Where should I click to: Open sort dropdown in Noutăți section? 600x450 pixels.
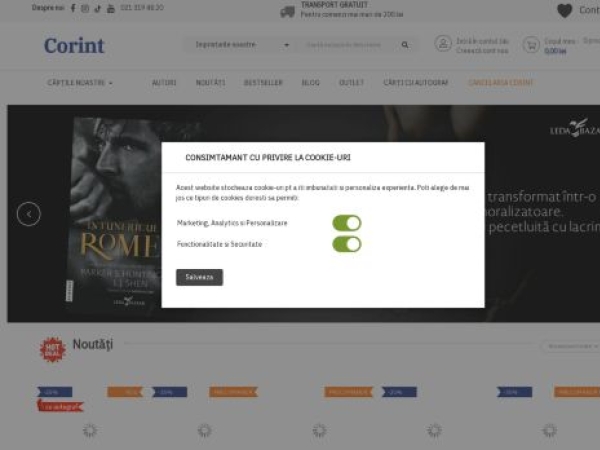[570, 346]
